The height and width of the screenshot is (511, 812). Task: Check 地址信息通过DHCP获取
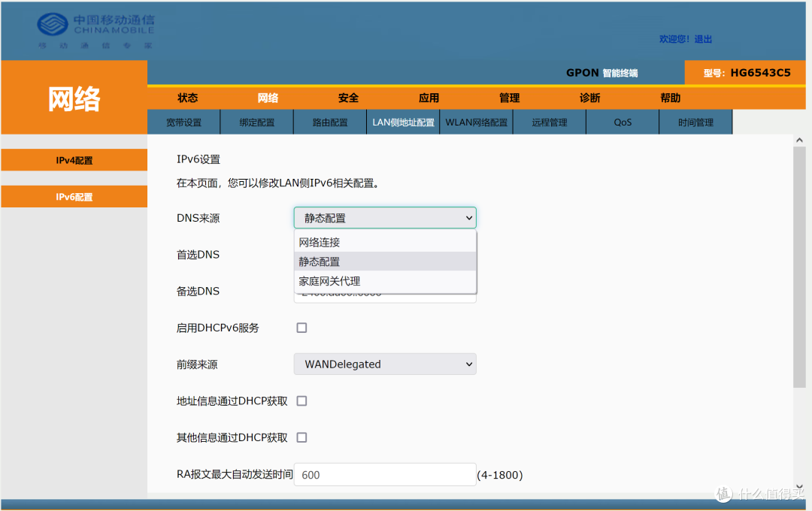[x=301, y=401]
